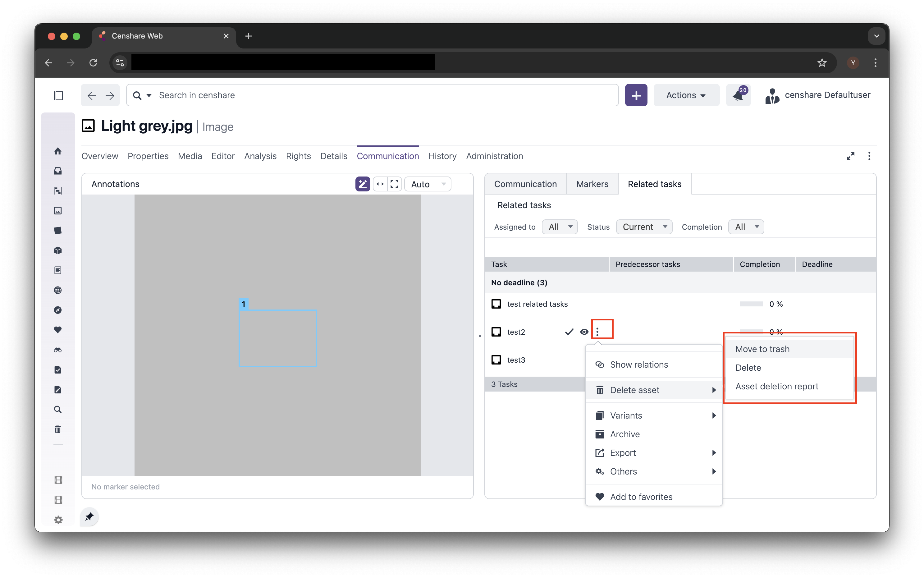The image size is (924, 578).
Task: Click the fit-to-frame fullscreen annotation icon
Action: (x=394, y=184)
